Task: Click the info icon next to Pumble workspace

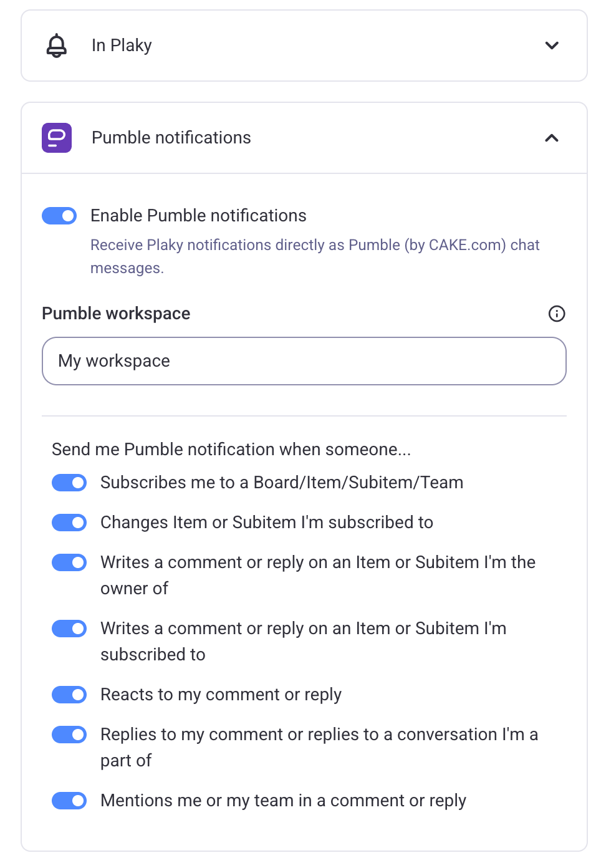Action: 557,314
